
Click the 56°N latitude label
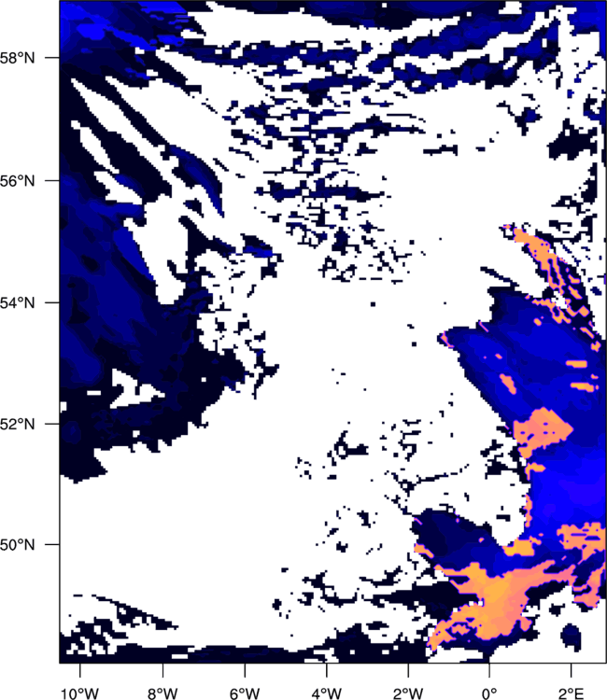(17, 181)
